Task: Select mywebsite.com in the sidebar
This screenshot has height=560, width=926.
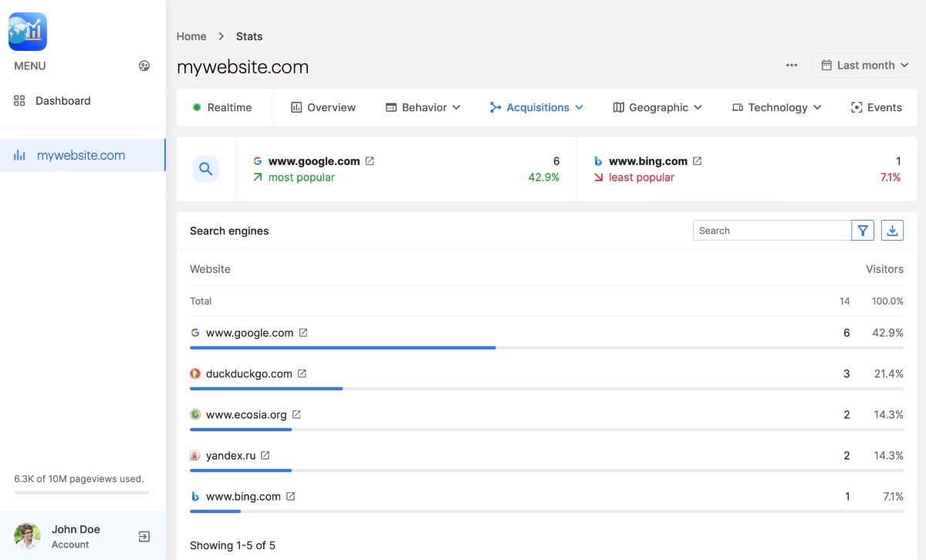Action: pos(83,155)
